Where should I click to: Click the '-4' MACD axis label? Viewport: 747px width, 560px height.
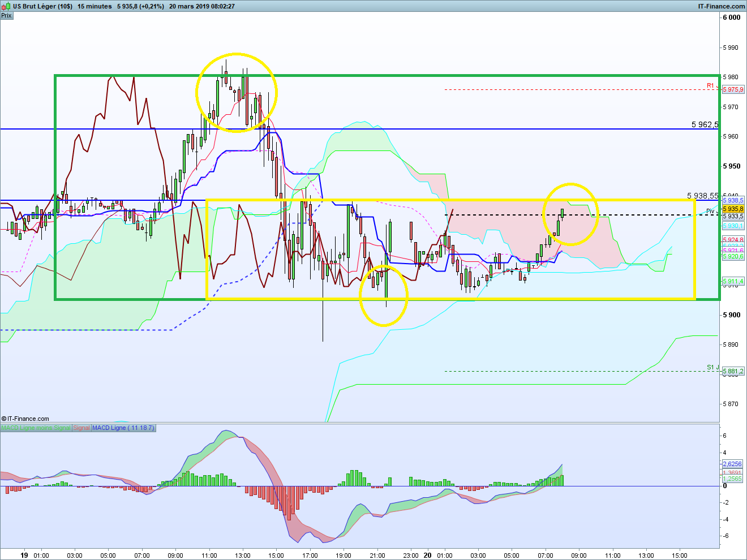(x=725, y=519)
